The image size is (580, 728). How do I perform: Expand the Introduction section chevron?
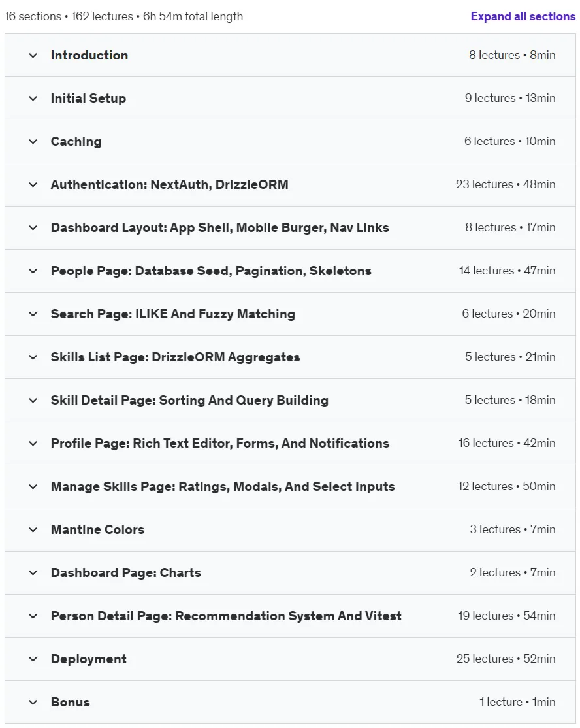click(x=33, y=56)
